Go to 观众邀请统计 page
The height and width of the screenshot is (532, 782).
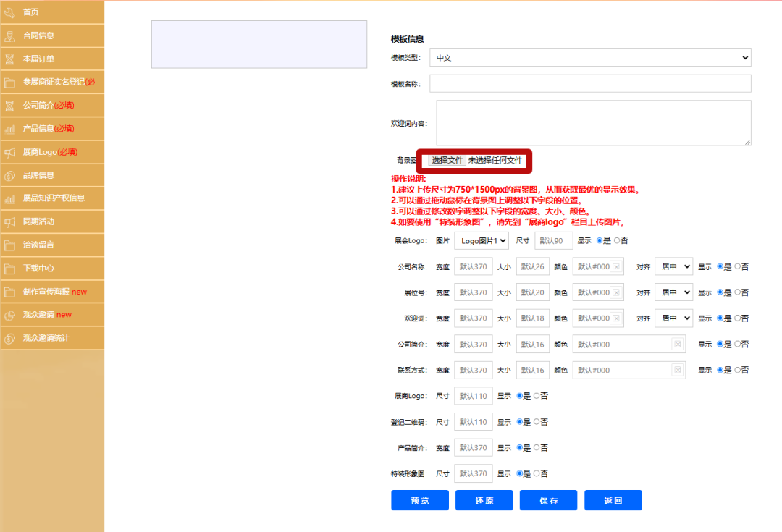coord(52,339)
